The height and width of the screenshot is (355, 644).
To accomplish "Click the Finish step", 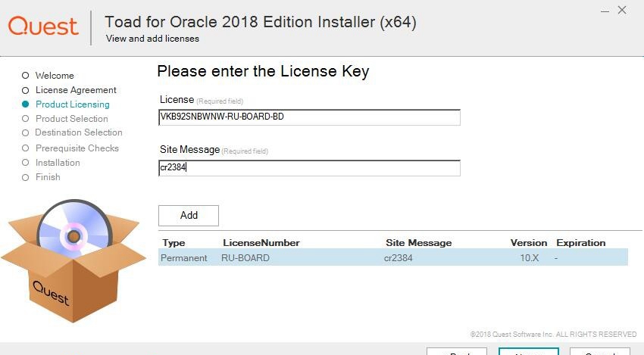I will click(41, 177).
